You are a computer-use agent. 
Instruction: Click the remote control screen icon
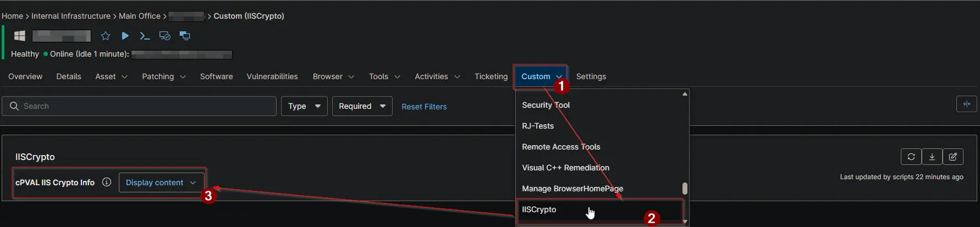164,36
